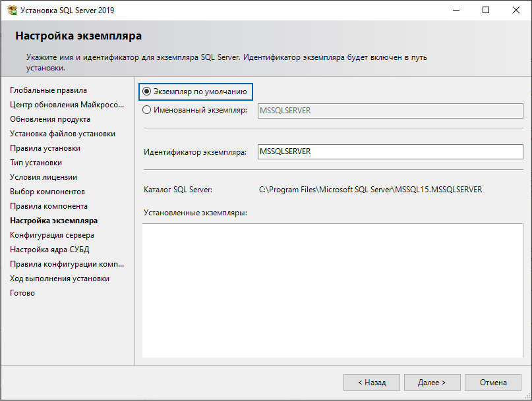The width and height of the screenshot is (532, 401).
Task: Maximize the setup window
Action: [486, 10]
